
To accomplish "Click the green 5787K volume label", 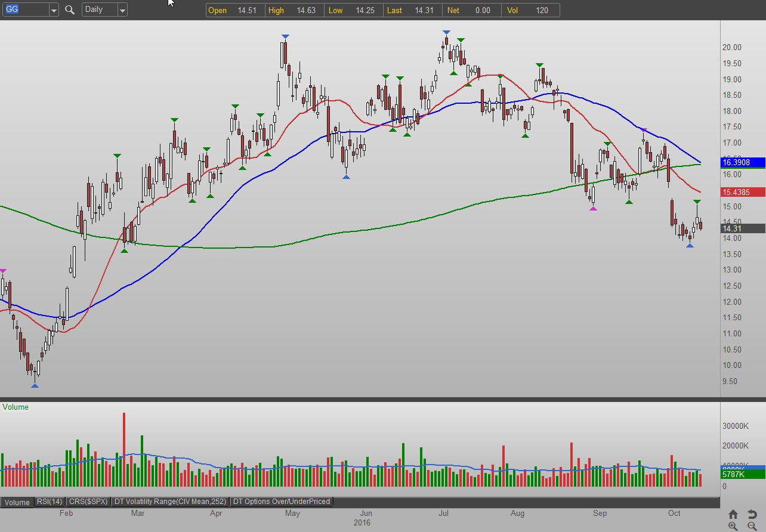I will [x=743, y=475].
